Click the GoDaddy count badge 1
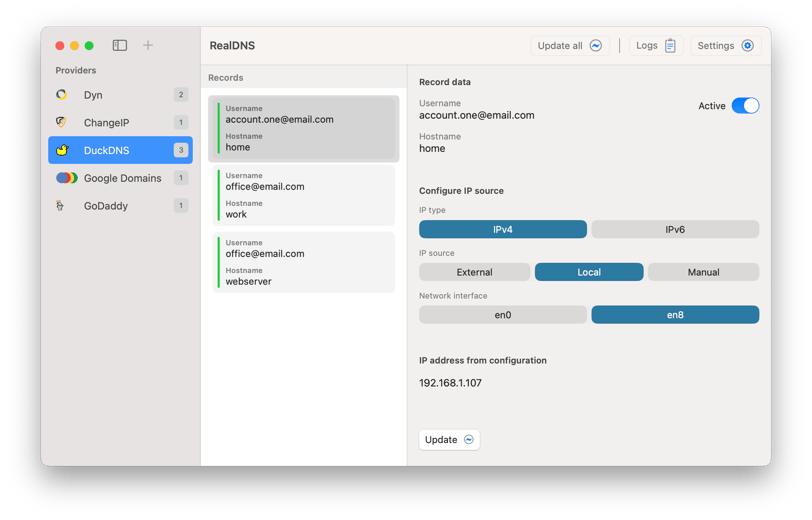812x520 pixels. (x=181, y=206)
